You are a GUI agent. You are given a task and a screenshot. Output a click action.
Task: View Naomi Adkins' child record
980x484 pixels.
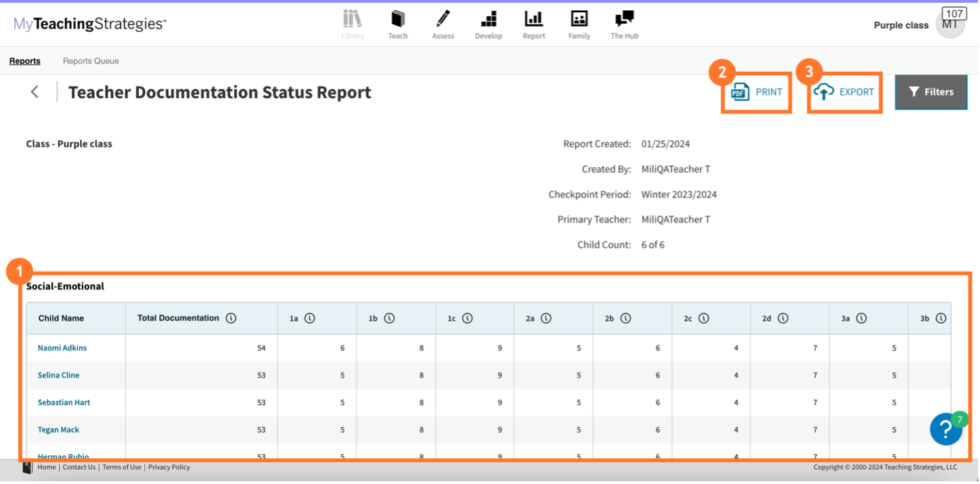pos(63,347)
